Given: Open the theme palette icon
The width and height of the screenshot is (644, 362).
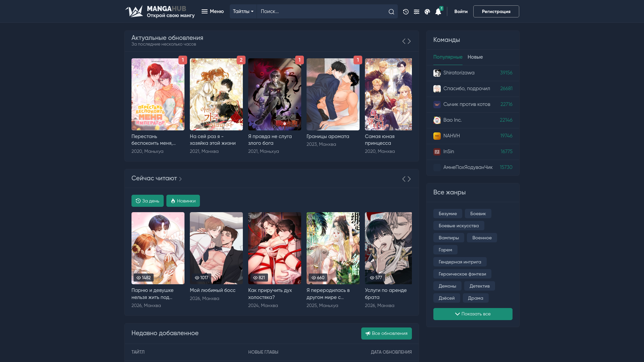Looking at the screenshot, I should [427, 12].
